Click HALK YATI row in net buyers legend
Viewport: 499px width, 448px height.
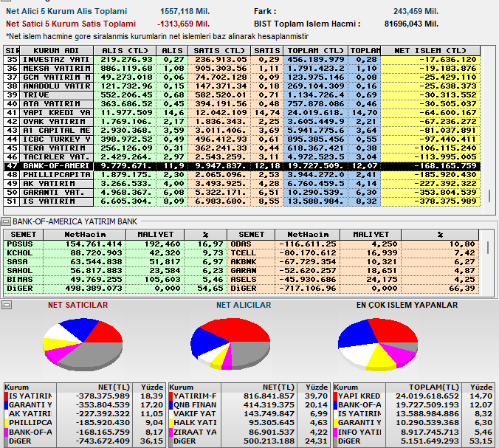(249, 423)
